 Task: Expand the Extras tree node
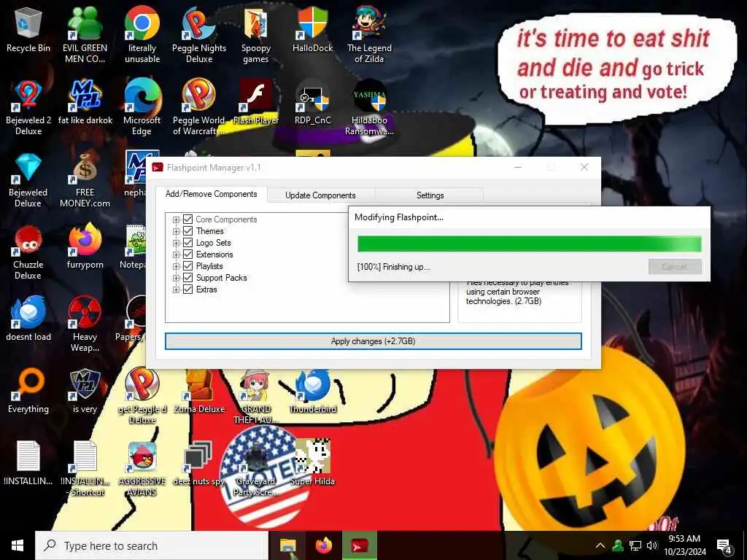coord(176,289)
